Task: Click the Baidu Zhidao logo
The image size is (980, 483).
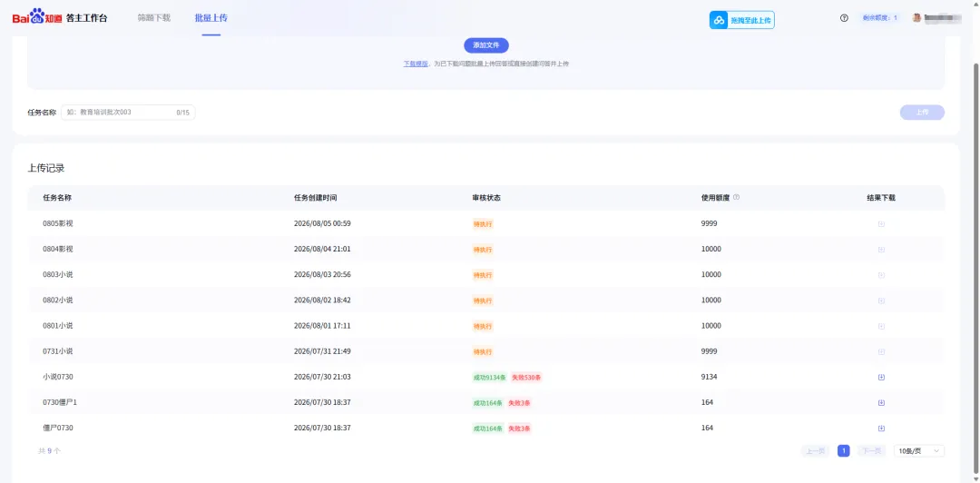Action: pyautogui.click(x=37, y=17)
